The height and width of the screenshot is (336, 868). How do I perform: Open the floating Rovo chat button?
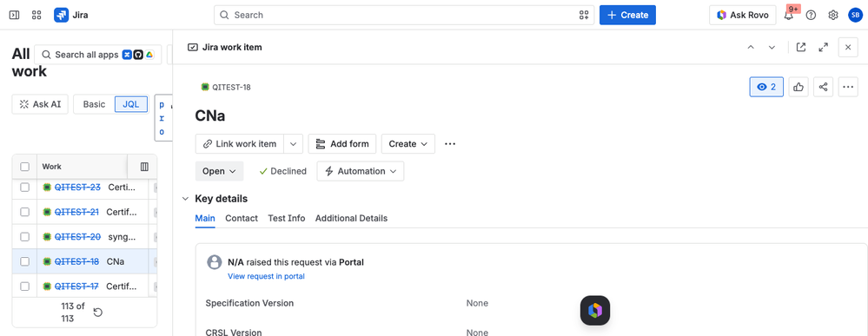pos(595,311)
